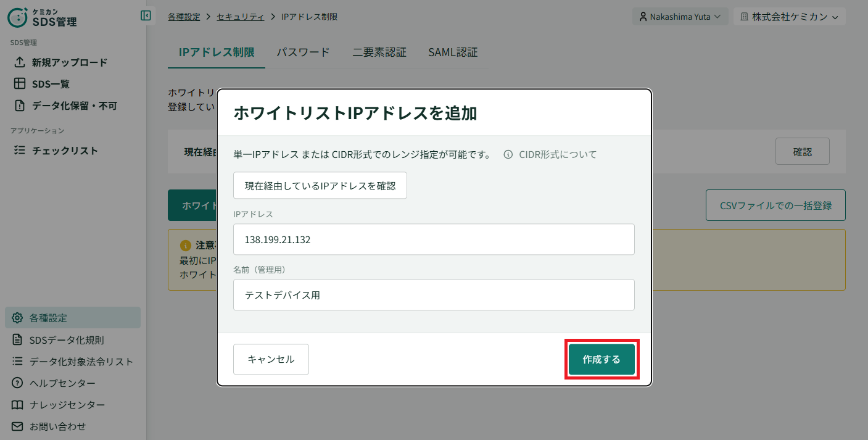Screen dimensions: 868x440
Task: Click the ナレッジセンター book icon
Action: (17, 405)
